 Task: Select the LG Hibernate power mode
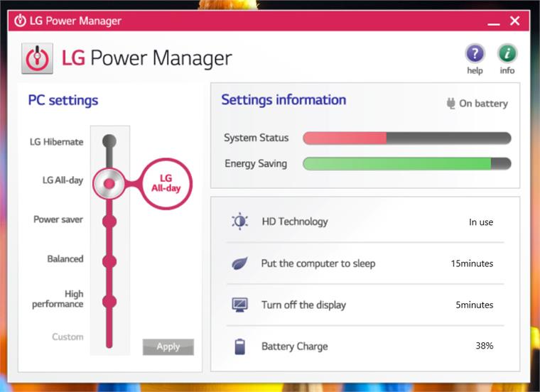click(109, 141)
